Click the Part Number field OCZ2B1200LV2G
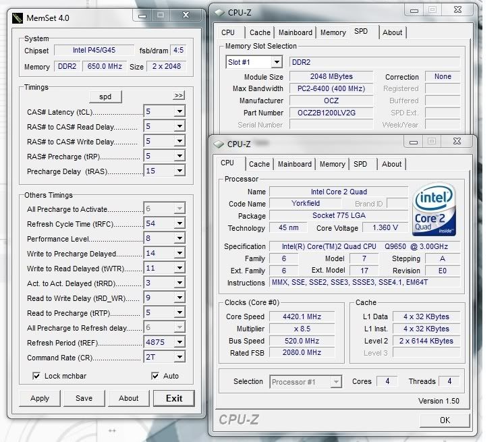The height and width of the screenshot is (442, 504). pyautogui.click(x=331, y=113)
